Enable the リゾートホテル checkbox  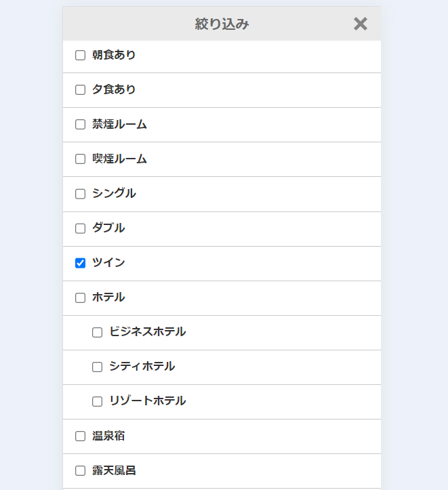[x=97, y=402]
